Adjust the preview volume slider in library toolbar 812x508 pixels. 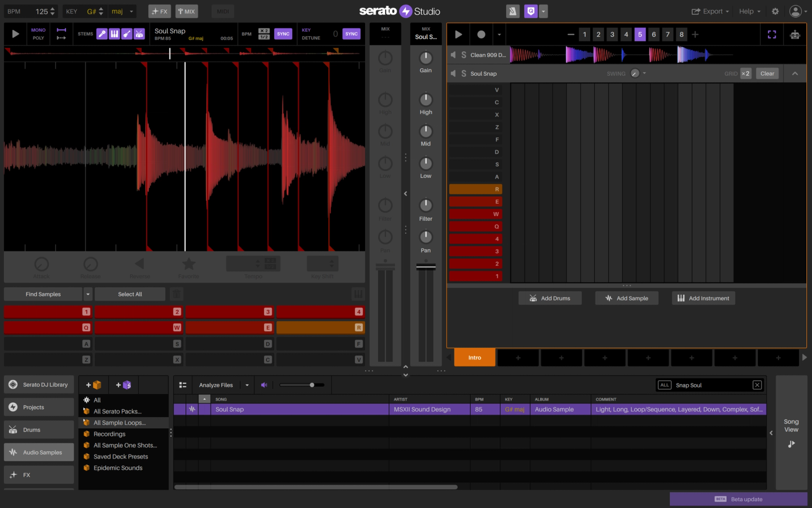tap(312, 385)
